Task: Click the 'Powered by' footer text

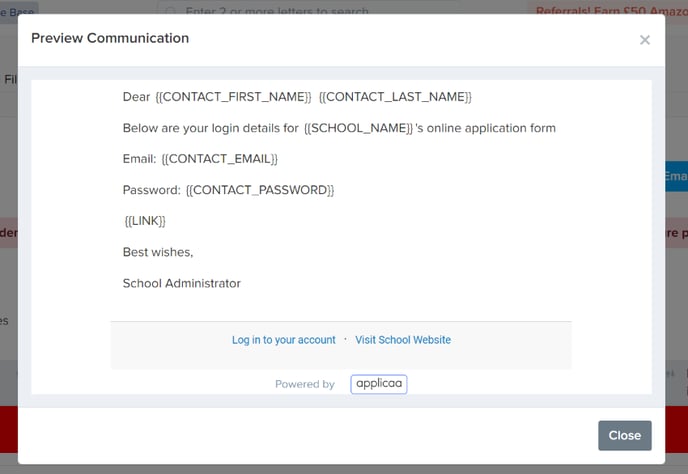Action: pos(305,384)
